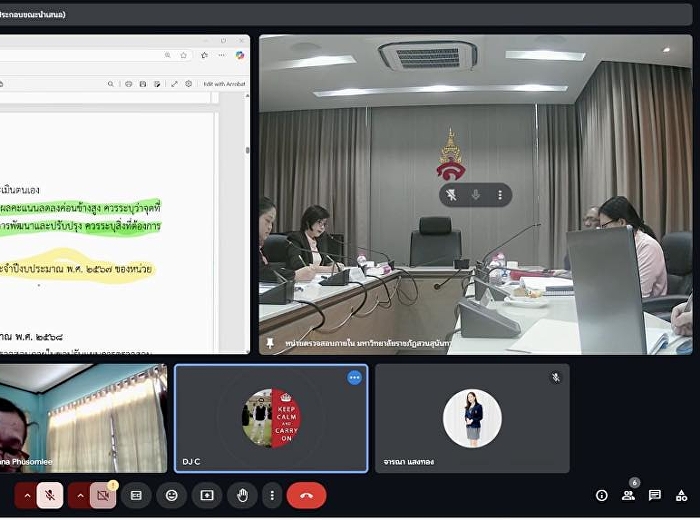
Task: Click the mute icon on meeting room tile
Action: (476, 195)
